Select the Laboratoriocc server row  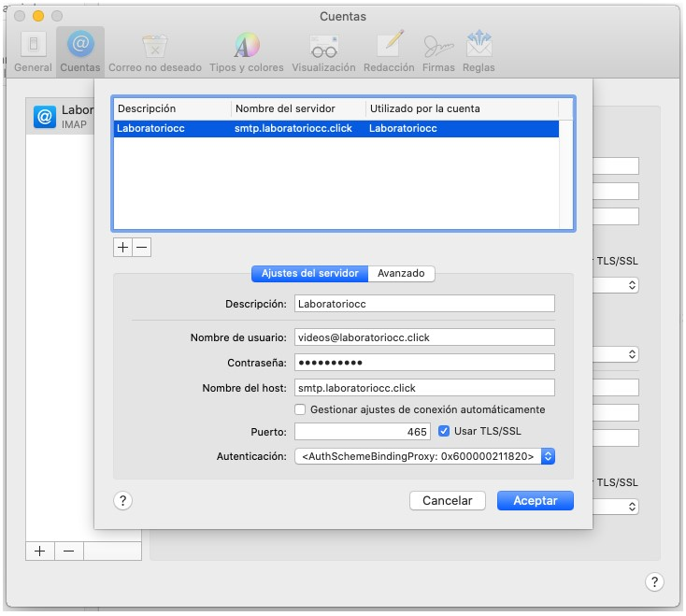336,129
